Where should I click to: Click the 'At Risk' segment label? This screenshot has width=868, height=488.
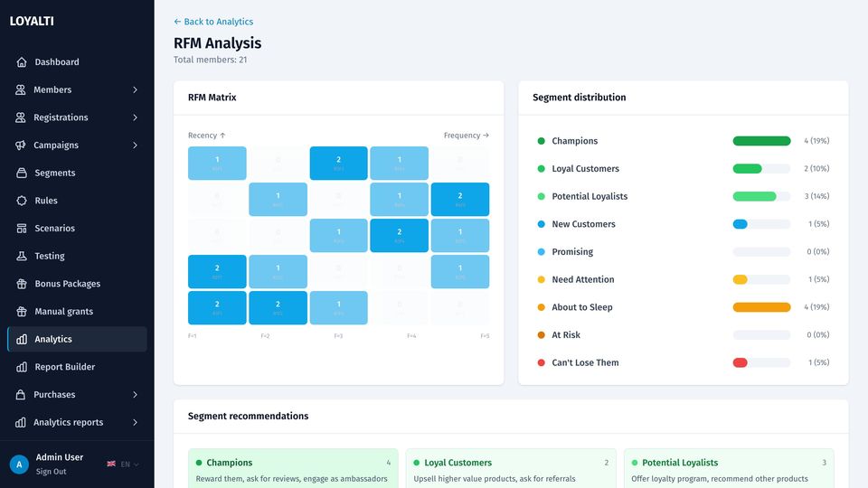coord(566,334)
